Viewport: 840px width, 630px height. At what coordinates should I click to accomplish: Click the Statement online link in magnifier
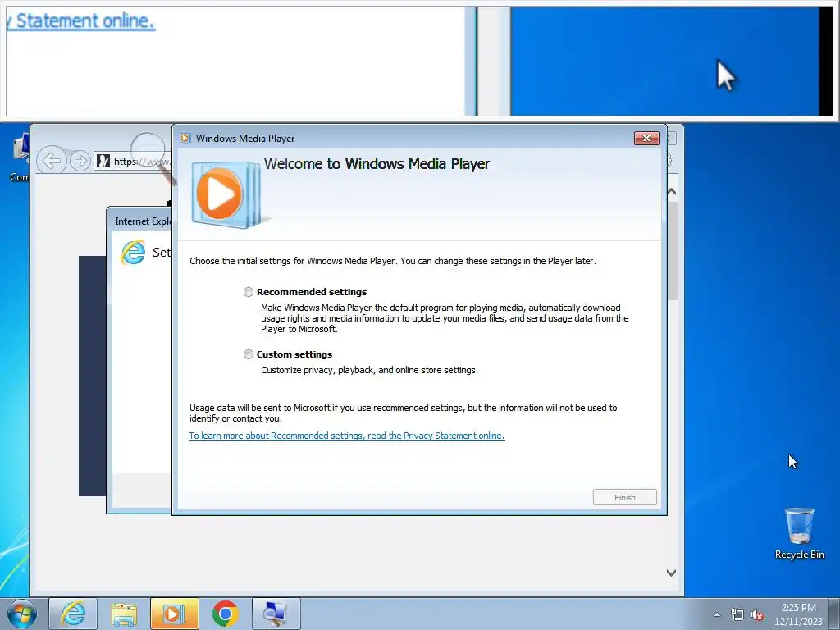click(x=81, y=21)
